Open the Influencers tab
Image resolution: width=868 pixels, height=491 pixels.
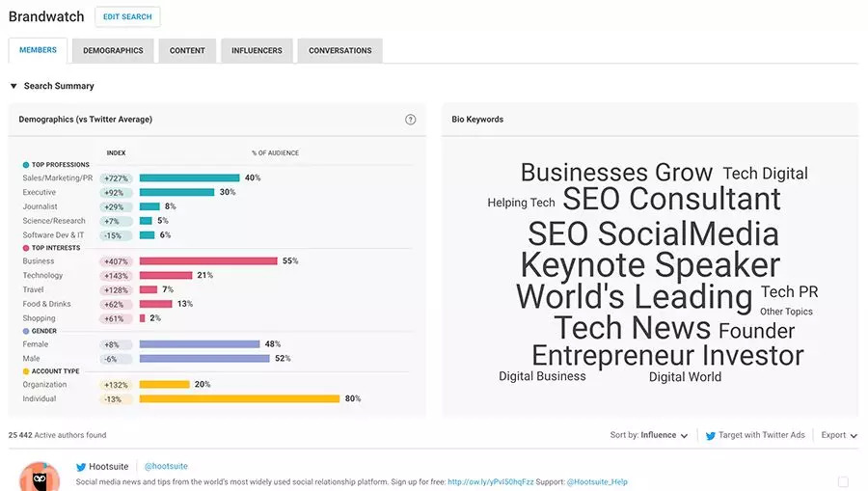[x=257, y=51]
